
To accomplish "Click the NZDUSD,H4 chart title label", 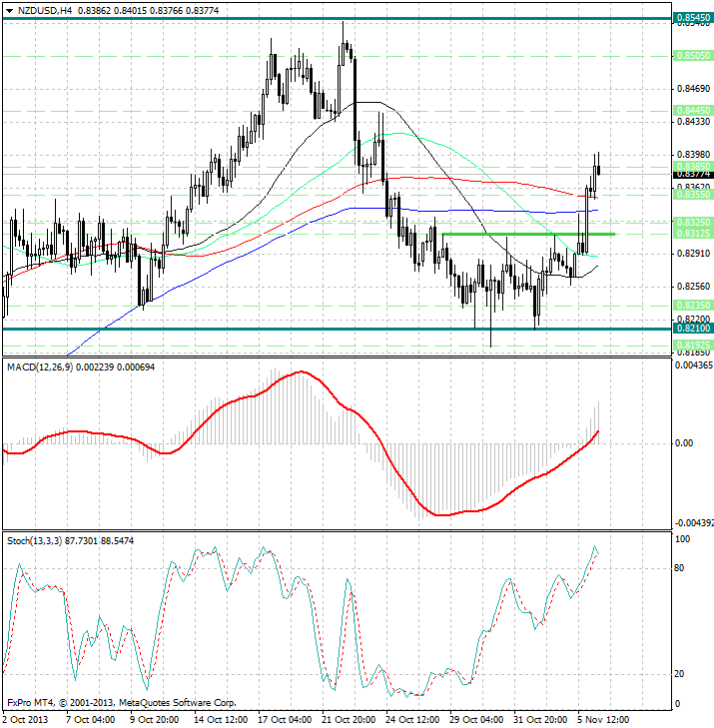I will pos(40,10).
